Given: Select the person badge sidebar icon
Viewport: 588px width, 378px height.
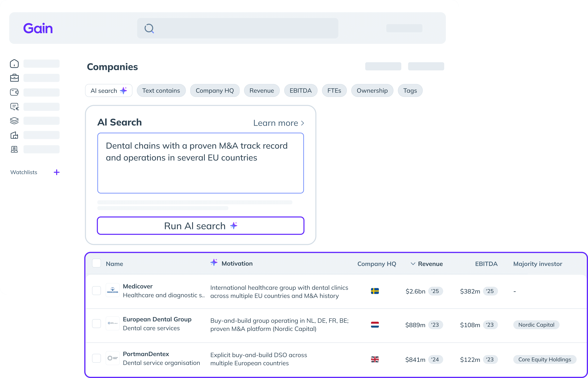Looking at the screenshot, I should click(x=14, y=149).
